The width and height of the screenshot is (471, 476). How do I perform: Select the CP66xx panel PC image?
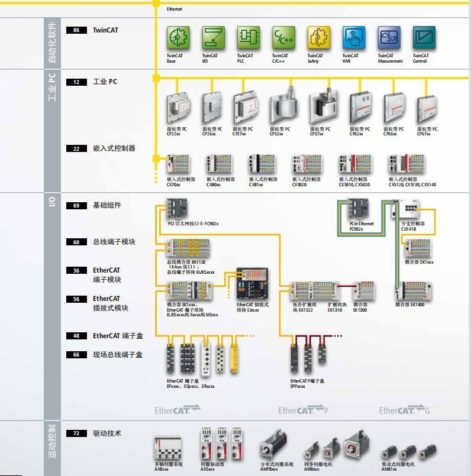pyautogui.click(x=394, y=108)
